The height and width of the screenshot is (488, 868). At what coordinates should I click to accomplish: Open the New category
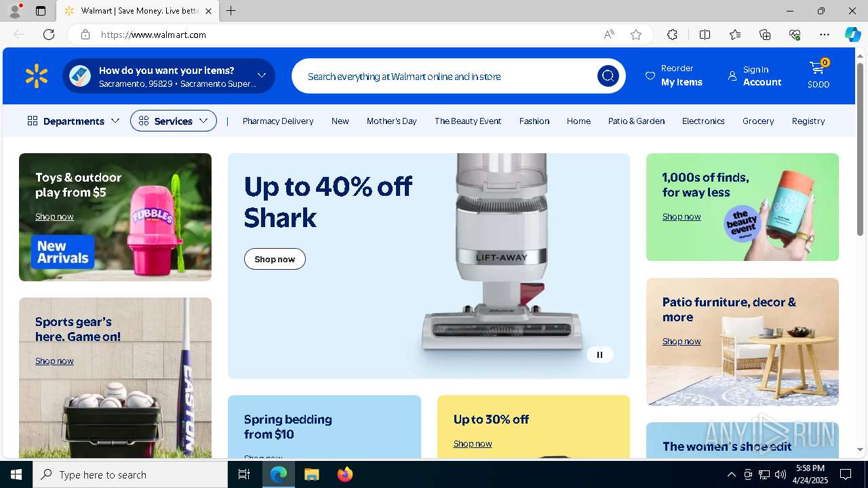340,121
